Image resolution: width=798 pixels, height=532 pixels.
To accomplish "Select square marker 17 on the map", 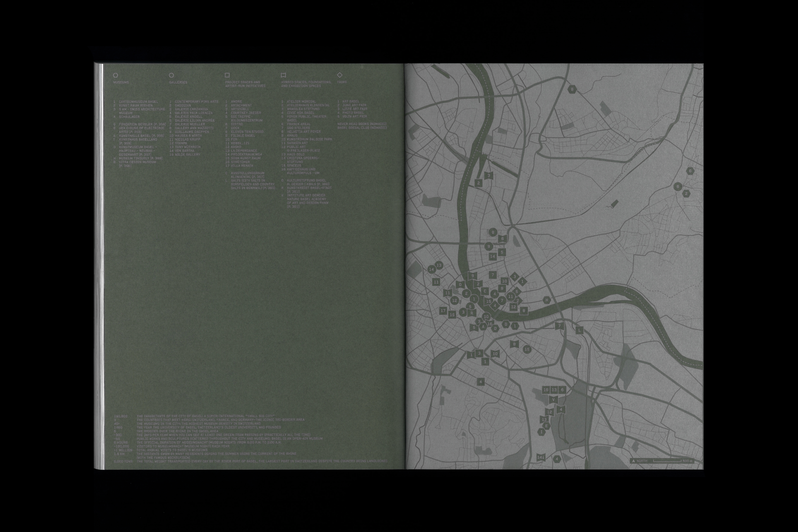I will 443,311.
